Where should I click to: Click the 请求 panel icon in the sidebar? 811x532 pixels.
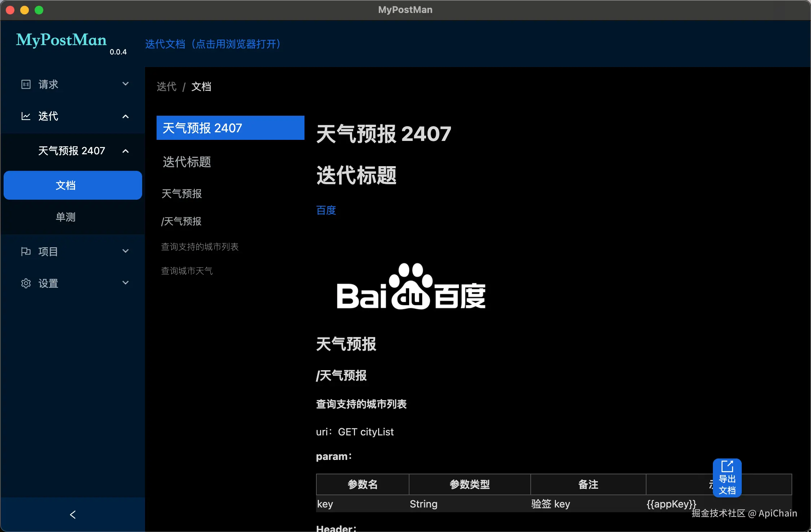click(26, 84)
